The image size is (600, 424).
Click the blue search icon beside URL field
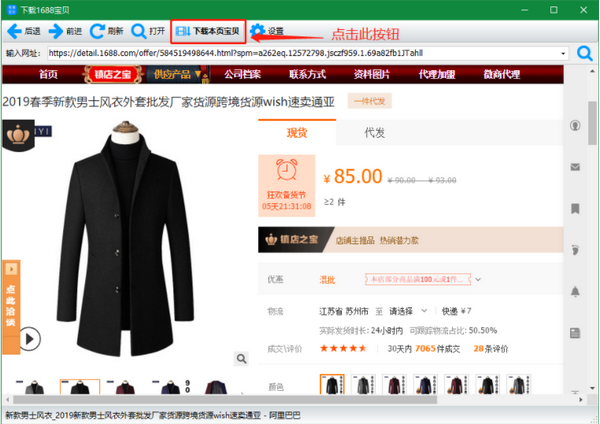(x=584, y=52)
